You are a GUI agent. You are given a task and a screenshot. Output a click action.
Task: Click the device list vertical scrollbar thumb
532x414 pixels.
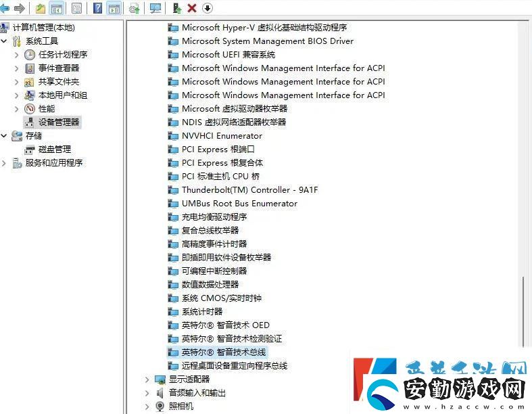tap(523, 311)
